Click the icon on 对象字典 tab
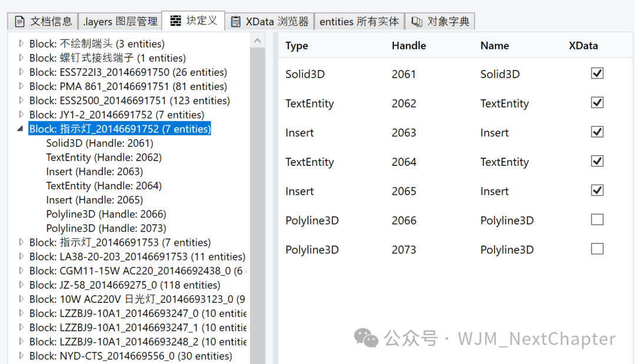The height and width of the screenshot is (364, 635). tap(417, 22)
